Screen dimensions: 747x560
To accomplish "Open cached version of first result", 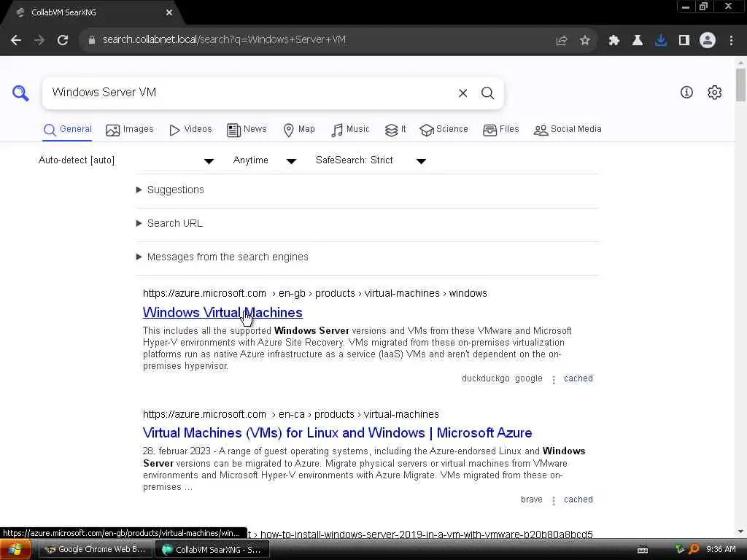I will tap(578, 378).
